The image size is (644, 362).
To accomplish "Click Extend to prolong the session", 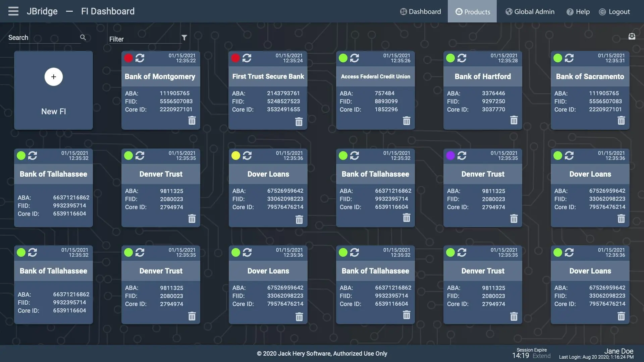I will coord(541,356).
